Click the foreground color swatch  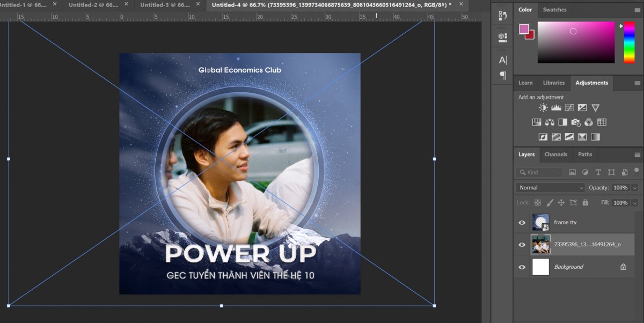coord(523,28)
